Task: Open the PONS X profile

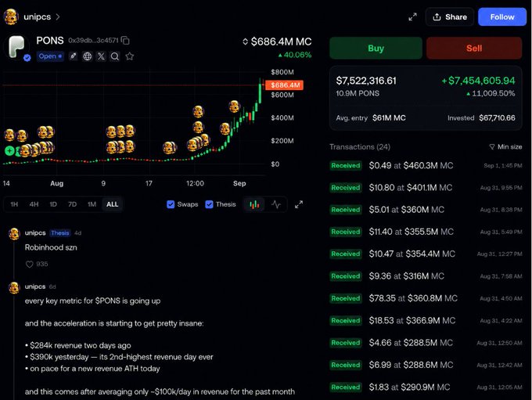Action: point(101,56)
